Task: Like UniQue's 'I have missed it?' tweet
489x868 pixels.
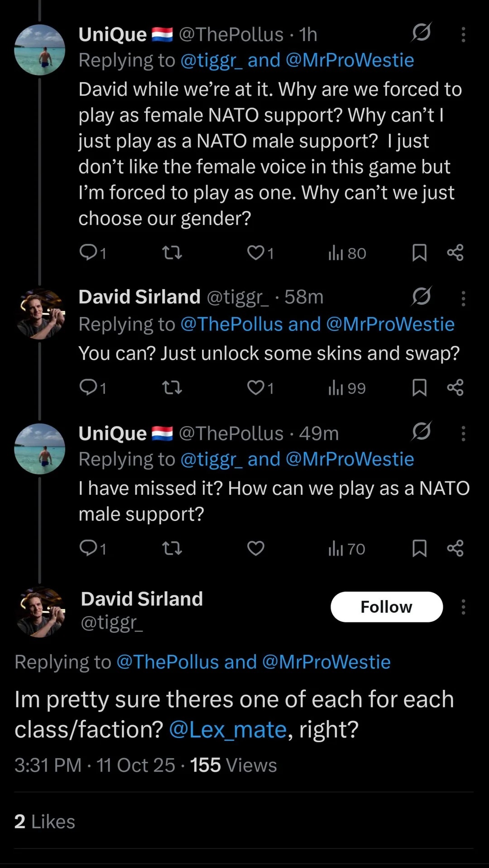Action: tap(256, 548)
